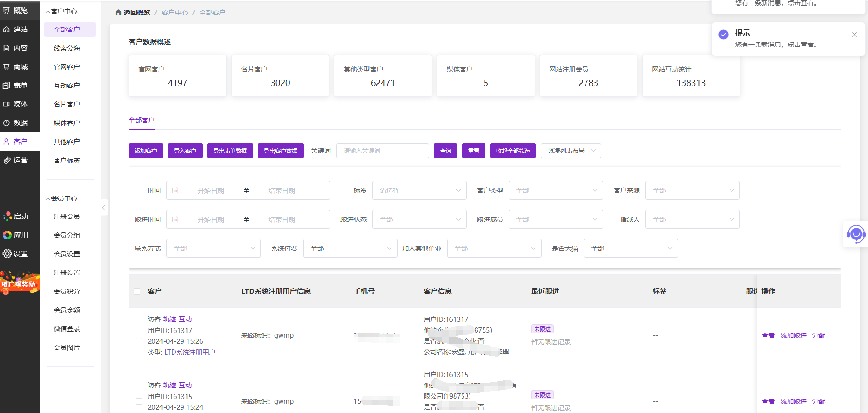Open 线索公海 in the customer center menu
868x413 pixels.
pyautogui.click(x=67, y=48)
